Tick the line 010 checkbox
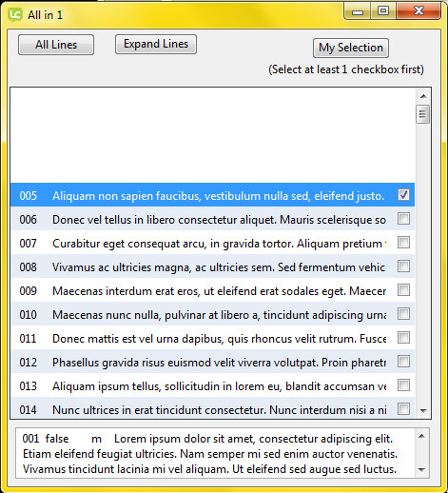 403,314
